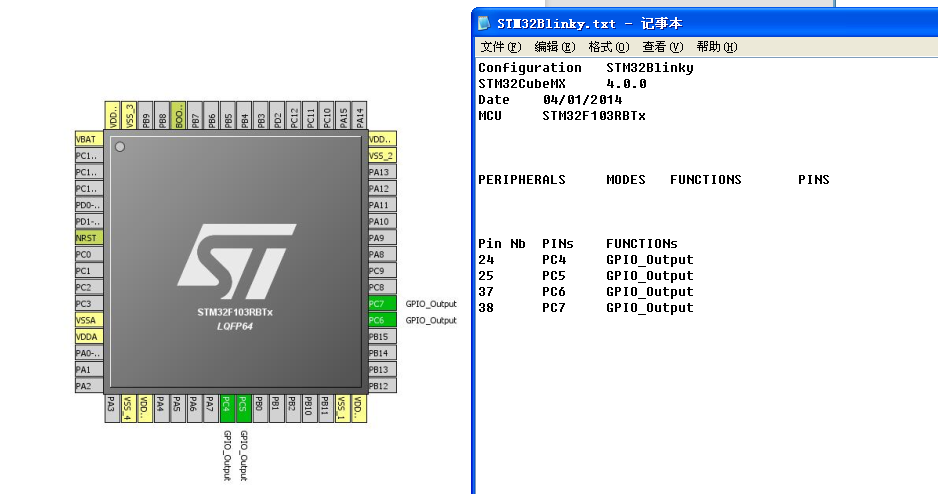Screen dimensions: 938x494
Task: Select pin PC0 on the left side
Action: click(89, 254)
